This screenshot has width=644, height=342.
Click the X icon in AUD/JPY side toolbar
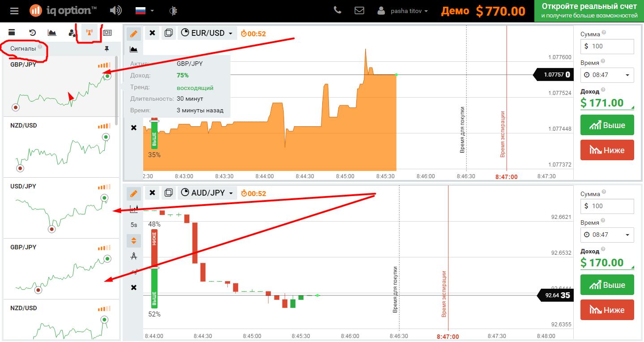(x=133, y=287)
